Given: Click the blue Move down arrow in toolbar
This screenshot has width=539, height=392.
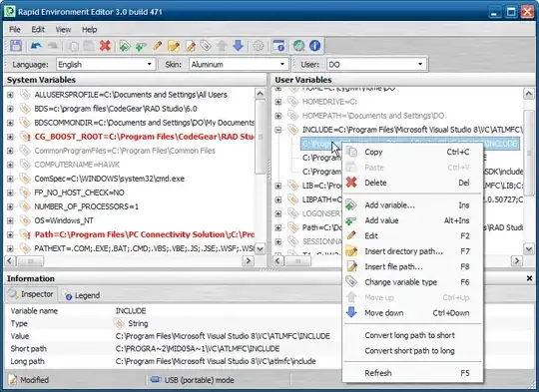Looking at the screenshot, I should click(239, 46).
